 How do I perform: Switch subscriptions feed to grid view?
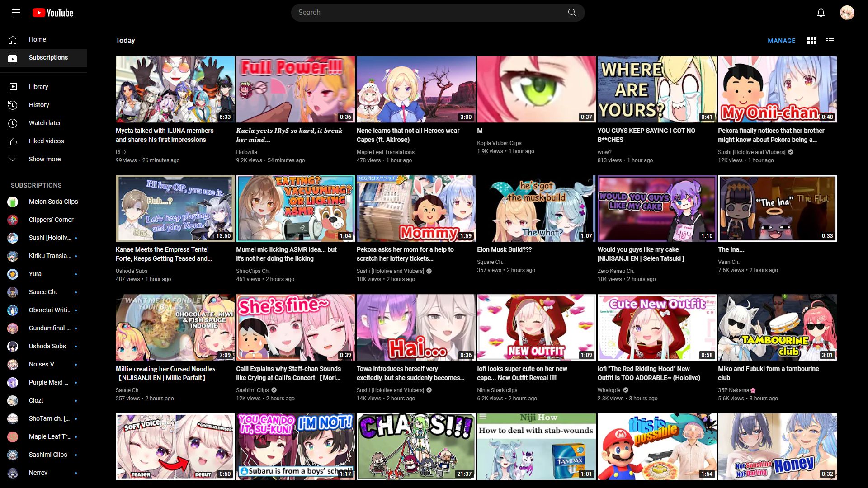[x=812, y=41]
